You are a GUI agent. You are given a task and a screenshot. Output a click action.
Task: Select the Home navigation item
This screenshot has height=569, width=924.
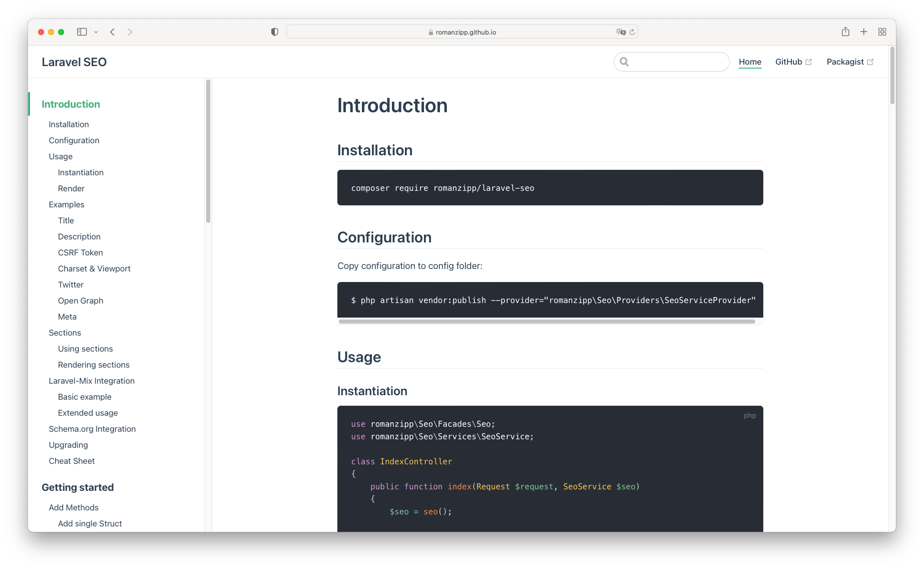tap(750, 62)
